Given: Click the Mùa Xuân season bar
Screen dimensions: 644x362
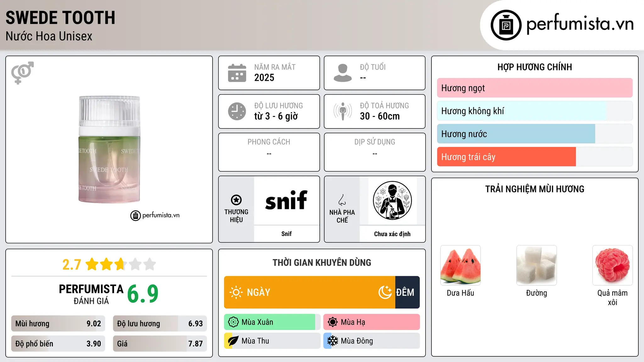Looking at the screenshot, I should (x=272, y=322).
